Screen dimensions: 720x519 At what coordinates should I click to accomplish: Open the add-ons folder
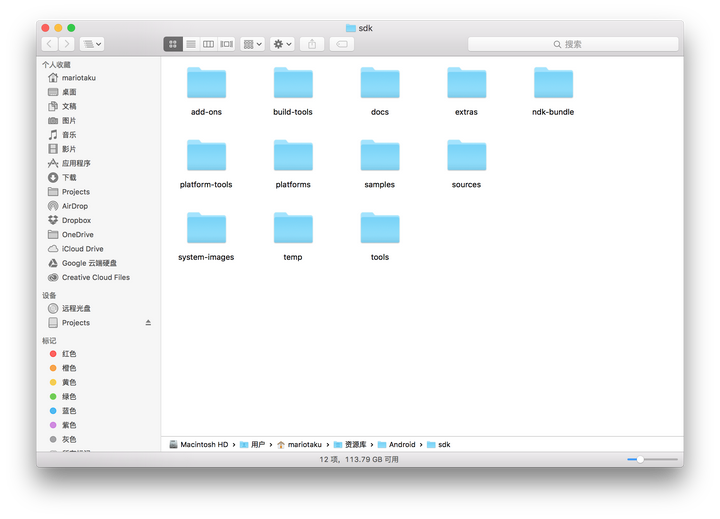click(206, 83)
